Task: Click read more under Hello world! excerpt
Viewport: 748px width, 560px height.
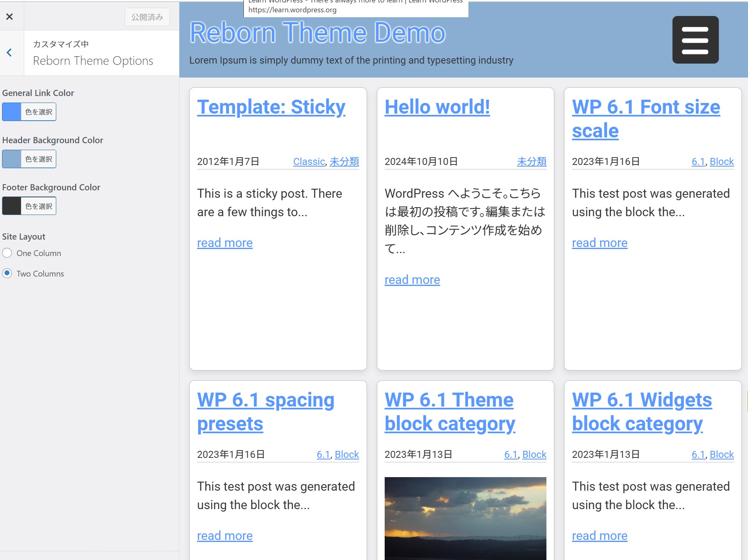Action: (412, 280)
